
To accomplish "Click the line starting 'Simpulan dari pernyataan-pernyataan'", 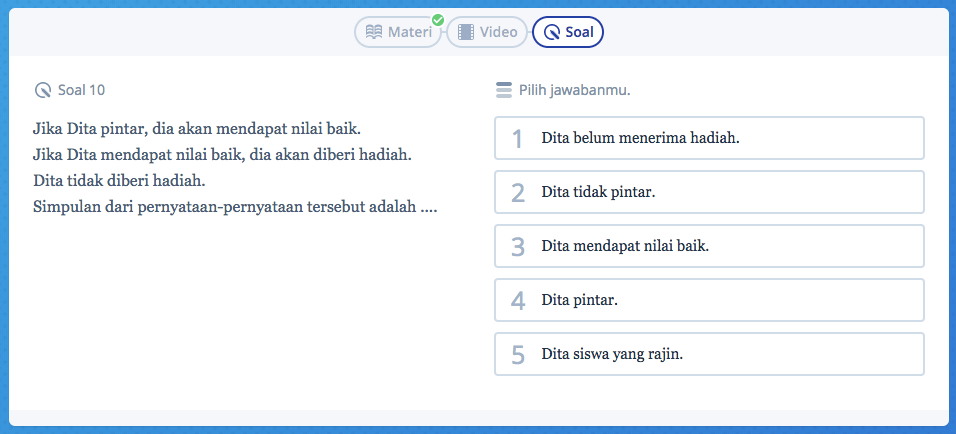I will tap(235, 207).
